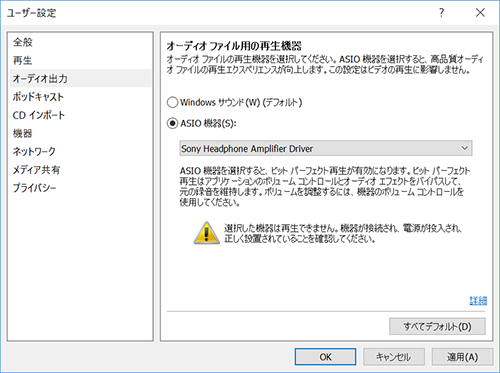This screenshot has height=373, width=500.
Task: Click the すべてデフォルト(D) button
Action: click(437, 326)
